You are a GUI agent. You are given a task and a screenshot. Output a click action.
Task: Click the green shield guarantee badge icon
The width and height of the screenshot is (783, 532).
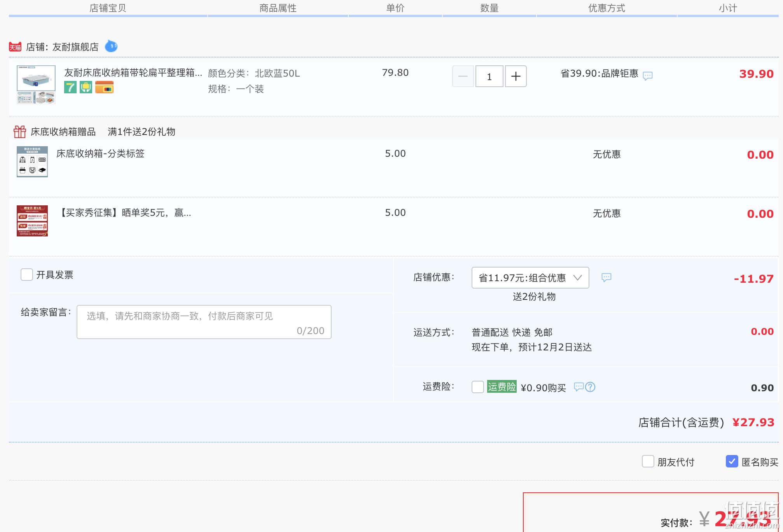86,87
